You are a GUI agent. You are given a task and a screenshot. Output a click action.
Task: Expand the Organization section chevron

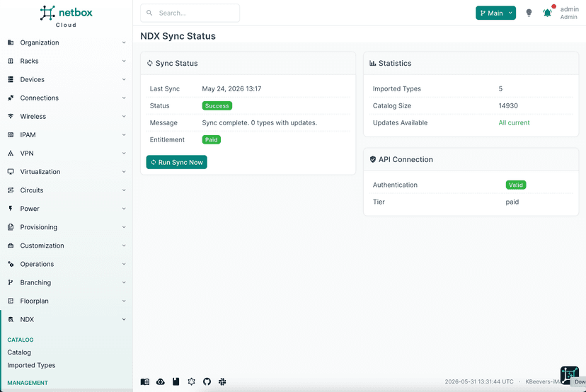click(124, 42)
